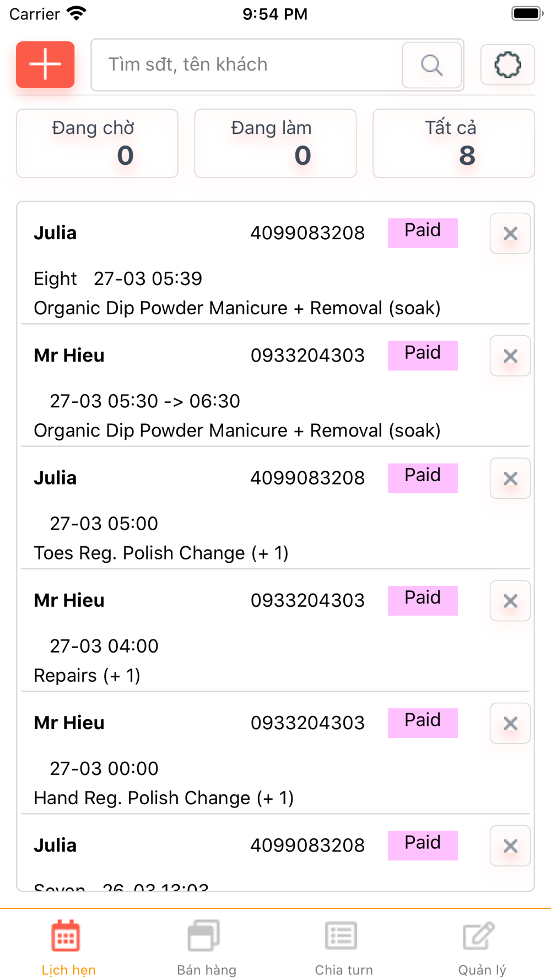
Task: Remove Mr Hieu's Repairs appointment
Action: (x=510, y=600)
